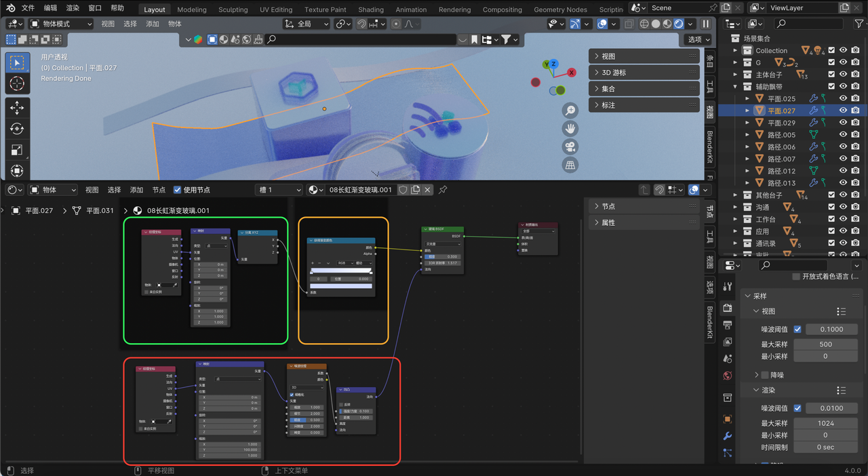
Task: Click the red X axis gizmo ball
Action: click(572, 73)
